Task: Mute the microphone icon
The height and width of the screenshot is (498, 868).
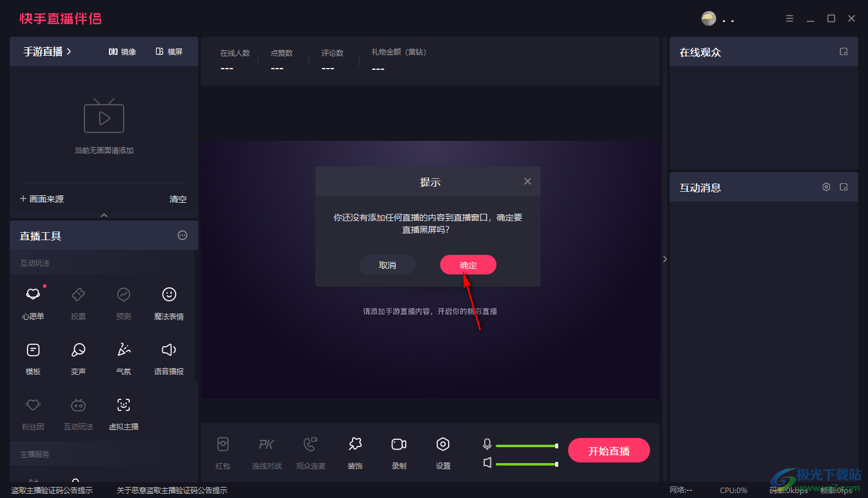Action: tap(487, 444)
